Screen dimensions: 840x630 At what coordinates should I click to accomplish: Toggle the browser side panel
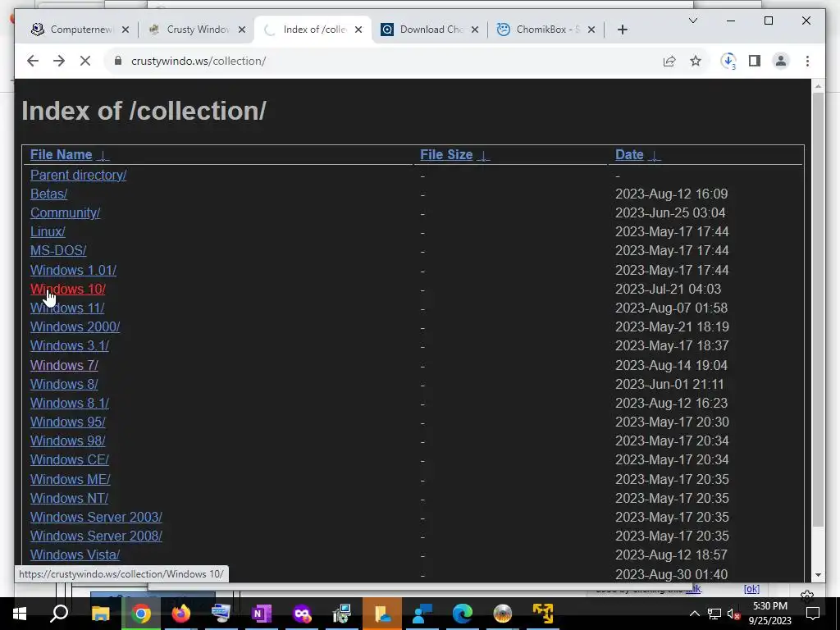755,61
